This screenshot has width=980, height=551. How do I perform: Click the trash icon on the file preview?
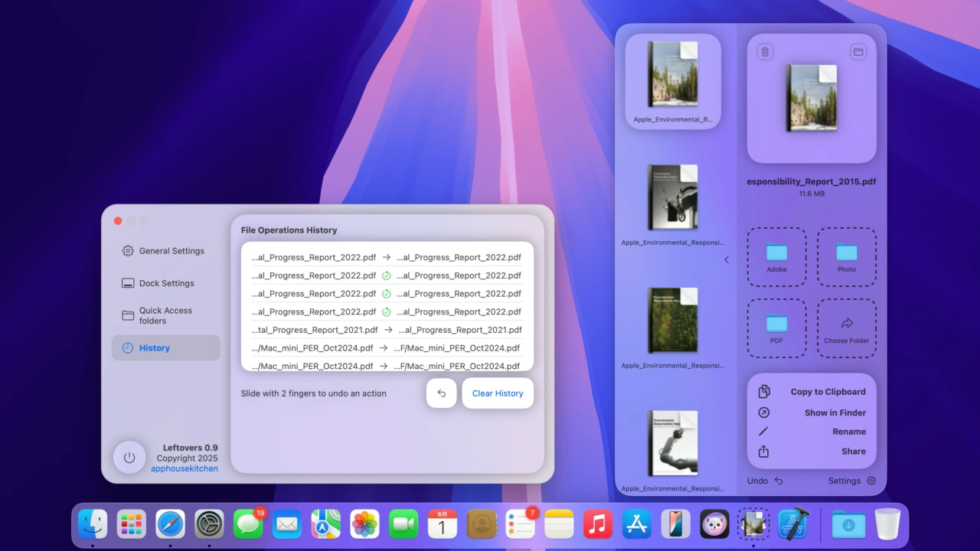click(765, 52)
